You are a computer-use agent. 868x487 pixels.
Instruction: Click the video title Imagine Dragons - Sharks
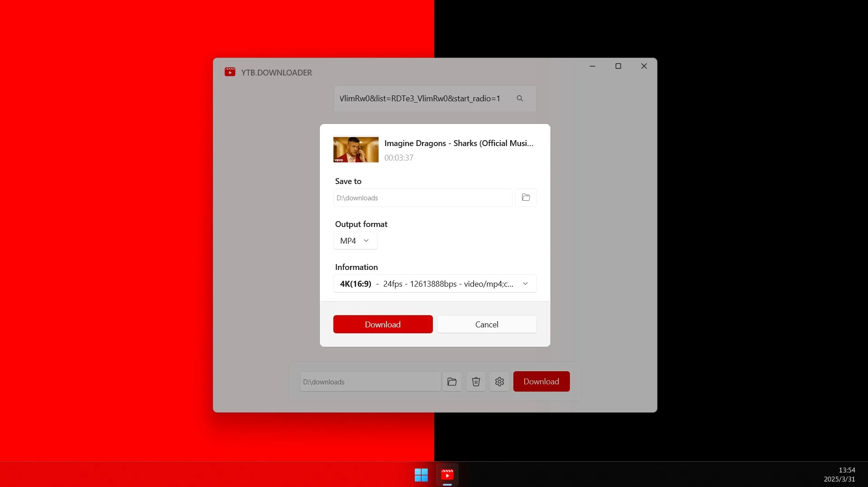pyautogui.click(x=459, y=143)
